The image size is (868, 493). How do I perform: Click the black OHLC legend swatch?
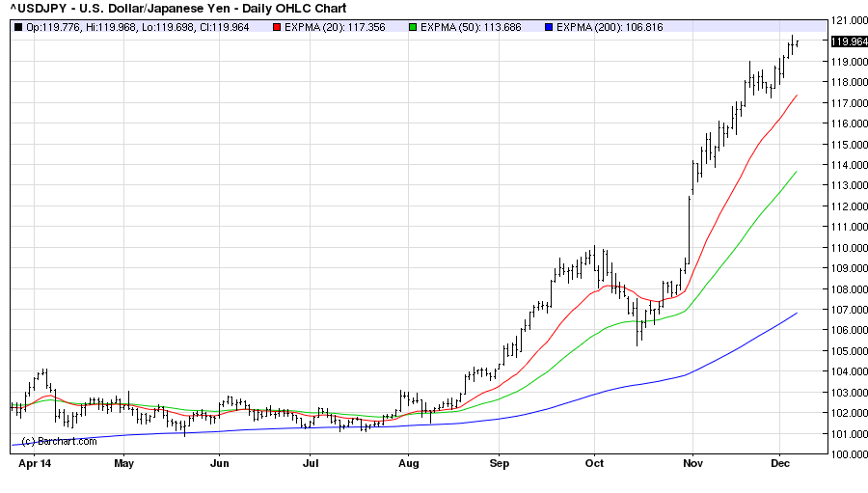[x=18, y=27]
